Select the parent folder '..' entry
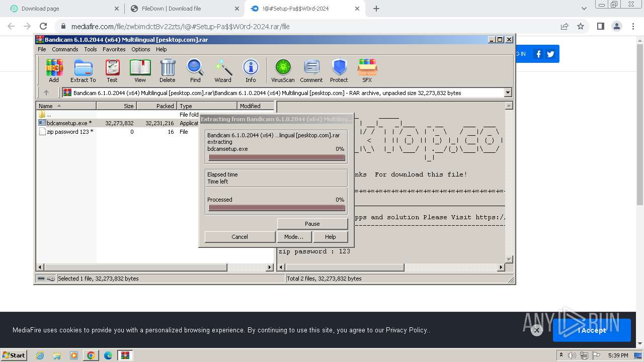Viewport: 644px width, 362px height. (x=45, y=115)
